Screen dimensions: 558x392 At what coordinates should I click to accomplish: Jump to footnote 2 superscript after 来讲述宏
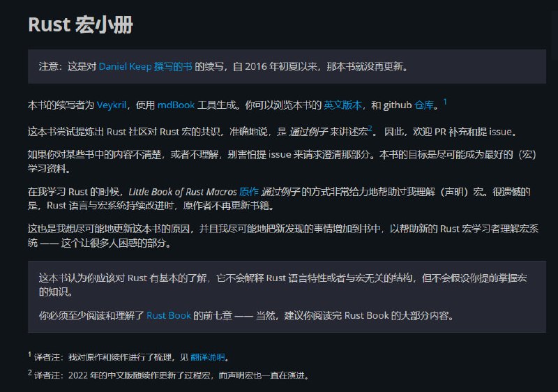370,128
